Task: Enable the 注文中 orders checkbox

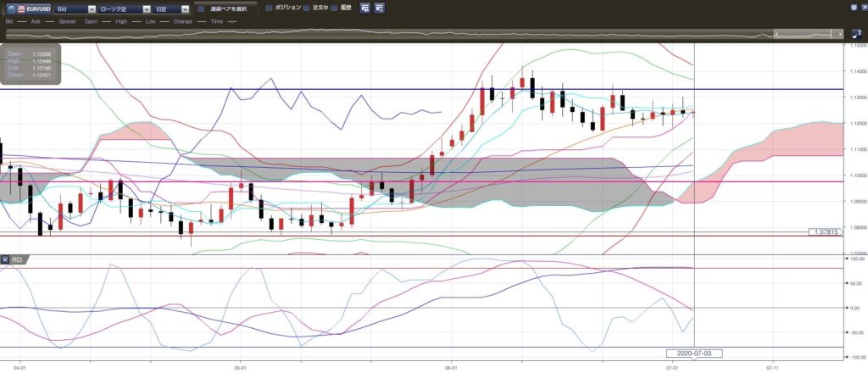Action: 305,8
